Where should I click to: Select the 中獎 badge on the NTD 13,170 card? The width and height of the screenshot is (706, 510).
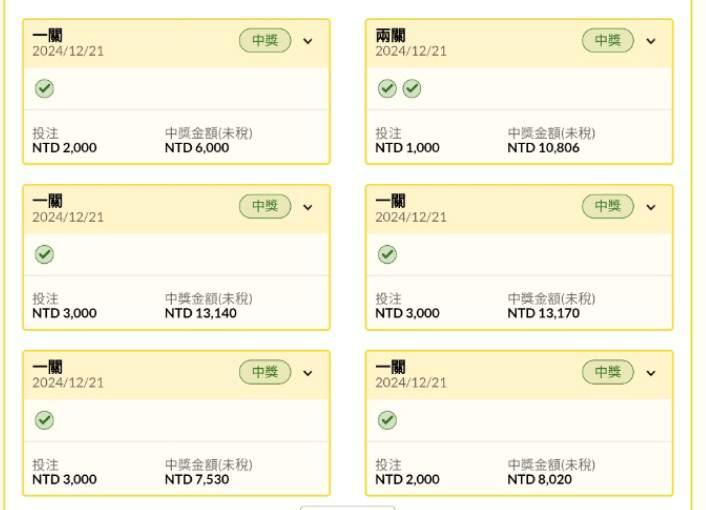coord(608,207)
